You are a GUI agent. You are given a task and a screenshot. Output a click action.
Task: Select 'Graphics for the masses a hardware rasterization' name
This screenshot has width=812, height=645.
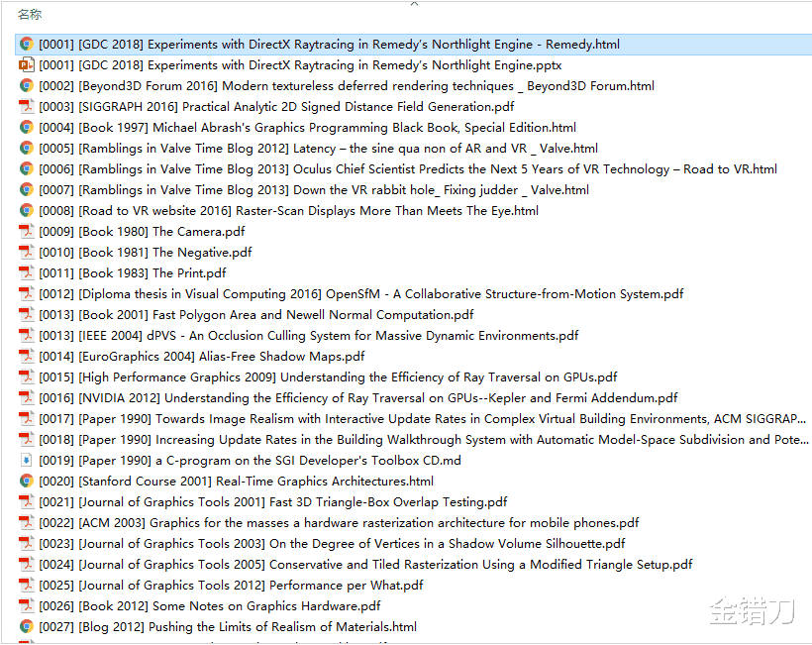(340, 522)
